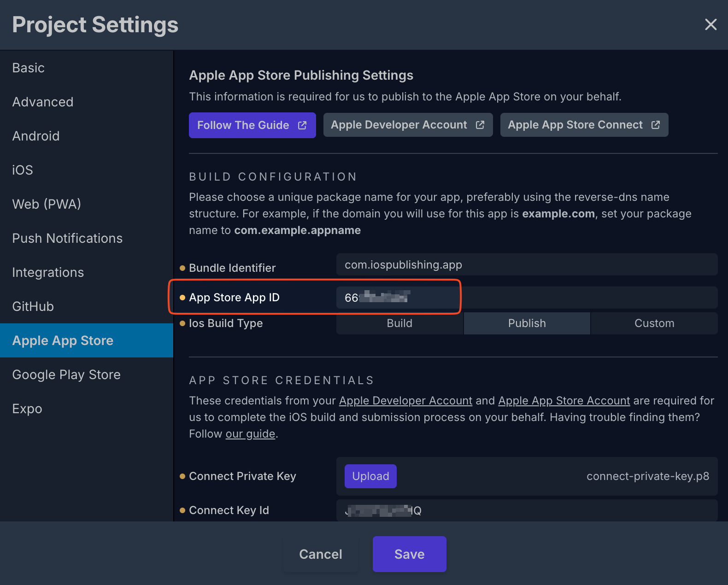The width and height of the screenshot is (728, 585).
Task: Follow the 'our guide' hyperlink
Action: [250, 434]
